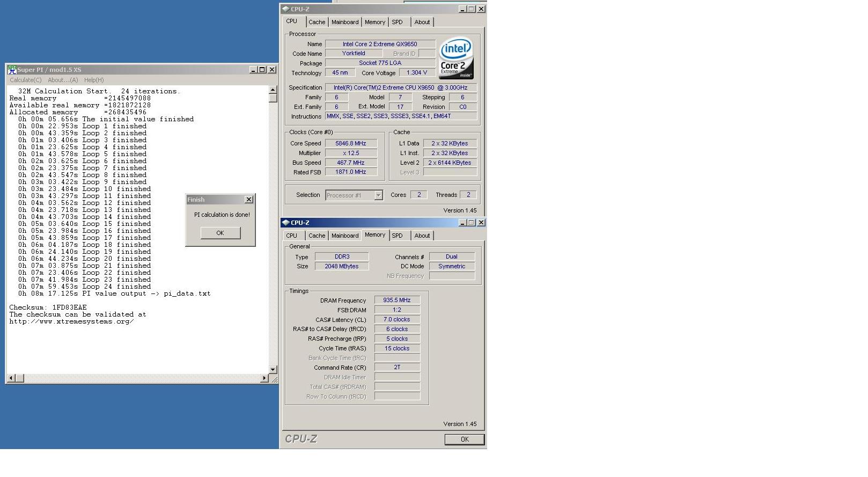Click the Command Rate 2T field
Screen dimensions: 868x477
(x=397, y=368)
